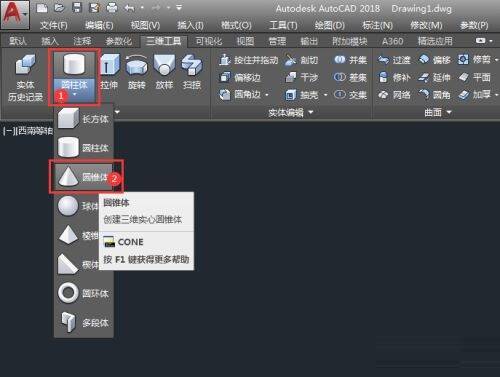Switch to the A360 ribbon tab
The width and height of the screenshot is (500, 377).
click(392, 41)
